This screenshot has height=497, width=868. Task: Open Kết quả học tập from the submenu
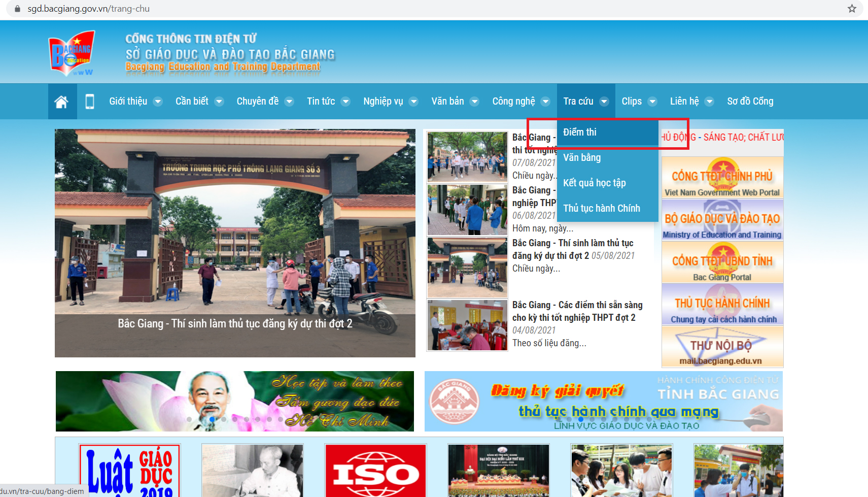point(594,183)
